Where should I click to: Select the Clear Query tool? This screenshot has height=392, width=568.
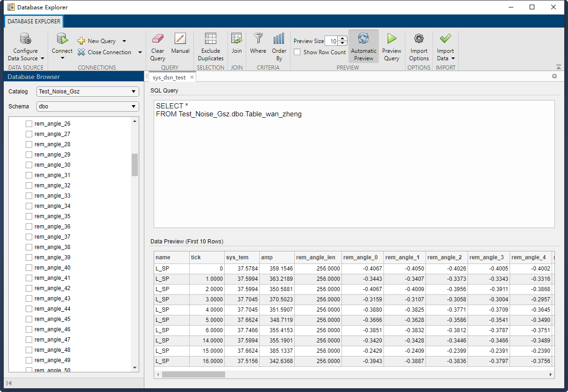[x=157, y=47]
